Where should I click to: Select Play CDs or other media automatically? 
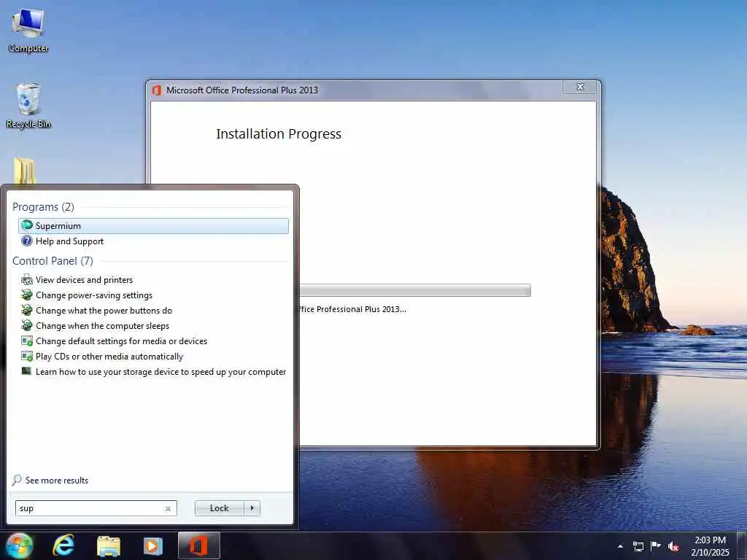point(109,356)
